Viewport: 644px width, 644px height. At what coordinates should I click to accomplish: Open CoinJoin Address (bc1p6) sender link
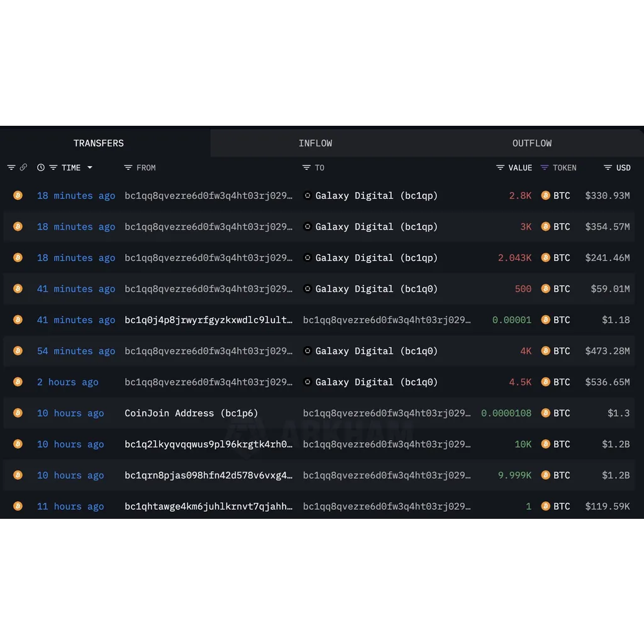pyautogui.click(x=191, y=413)
